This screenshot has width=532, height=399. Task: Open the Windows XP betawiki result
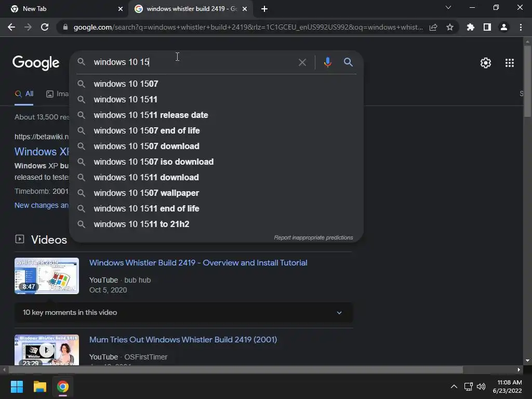[42, 152]
